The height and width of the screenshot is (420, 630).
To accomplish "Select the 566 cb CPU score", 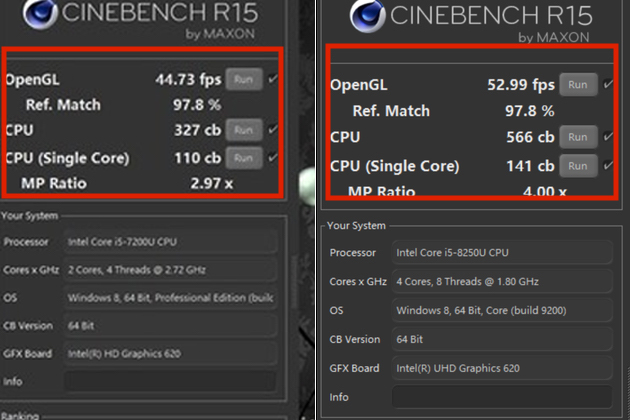I will [530, 137].
